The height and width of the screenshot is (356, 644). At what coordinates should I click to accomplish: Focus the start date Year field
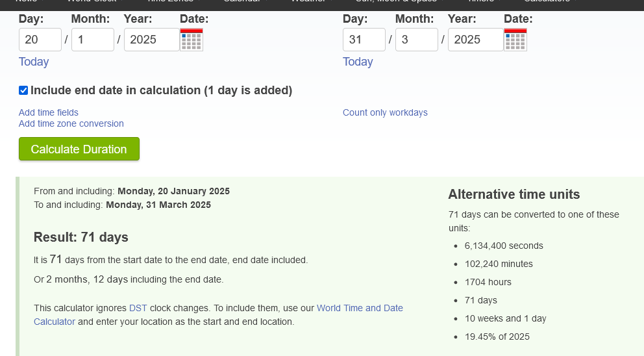[151, 40]
